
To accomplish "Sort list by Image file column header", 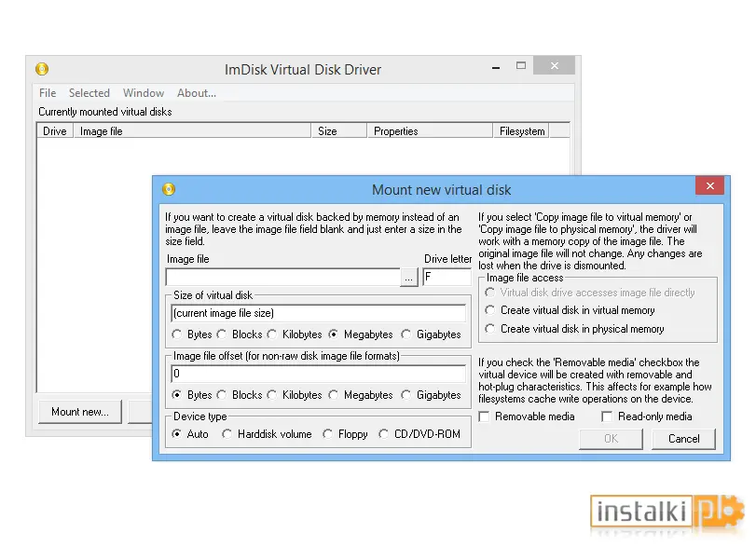I will click(x=192, y=131).
